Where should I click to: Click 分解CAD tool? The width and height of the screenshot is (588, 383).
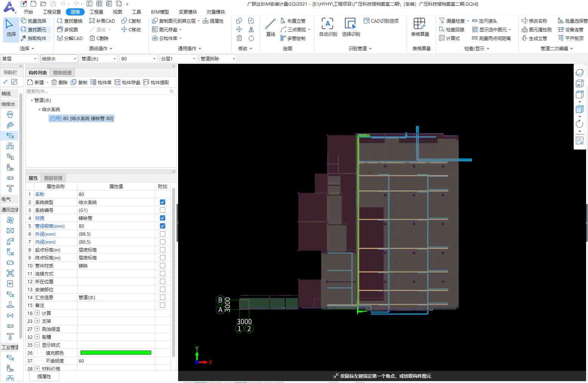coord(70,38)
